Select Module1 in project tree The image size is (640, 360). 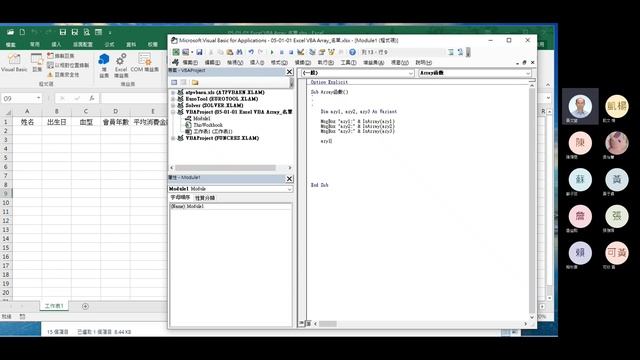pos(202,118)
